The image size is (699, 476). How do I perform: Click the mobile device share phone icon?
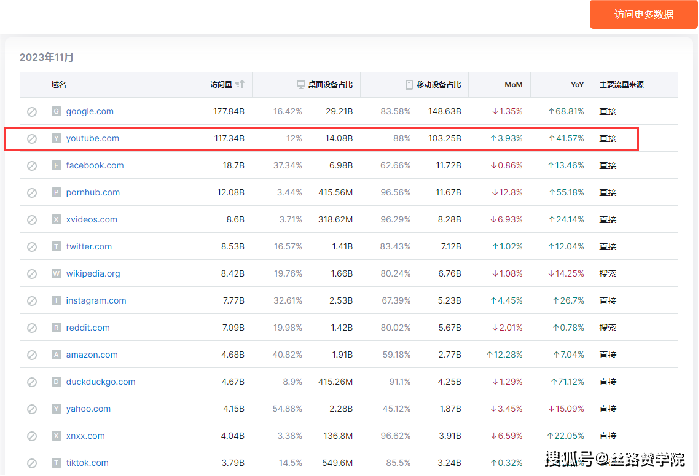[x=409, y=84]
